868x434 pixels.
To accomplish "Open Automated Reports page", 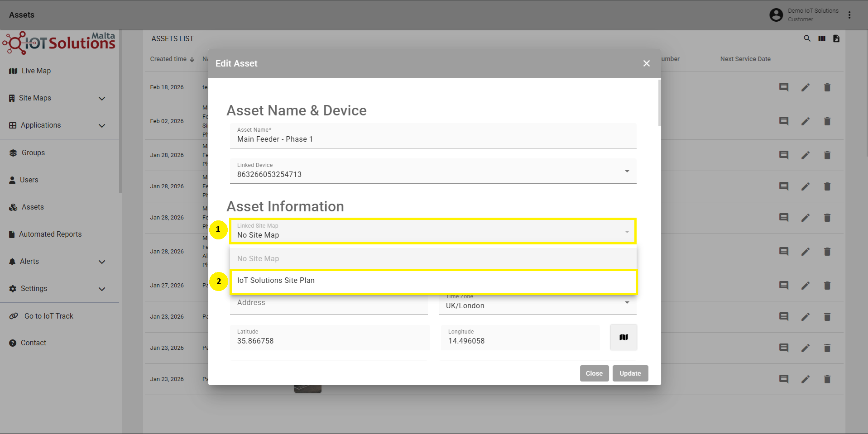I will [x=50, y=234].
